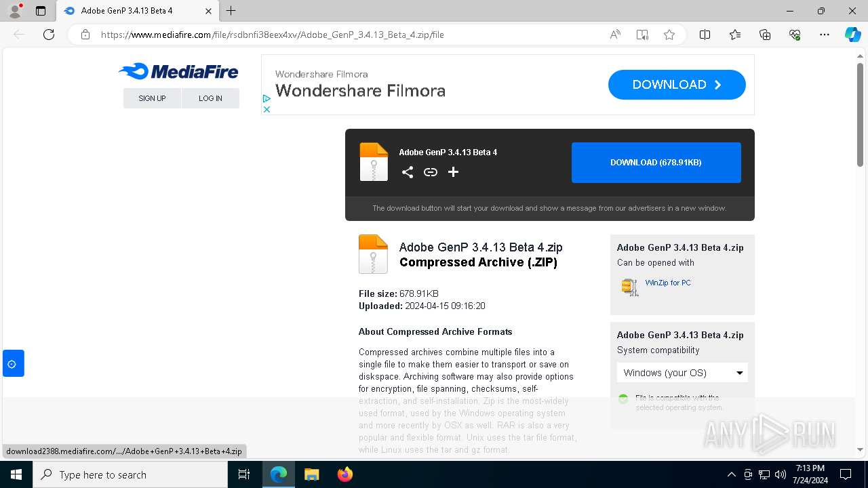Open File Explorer from taskbar
Viewport: 868px width, 488px height.
click(311, 474)
